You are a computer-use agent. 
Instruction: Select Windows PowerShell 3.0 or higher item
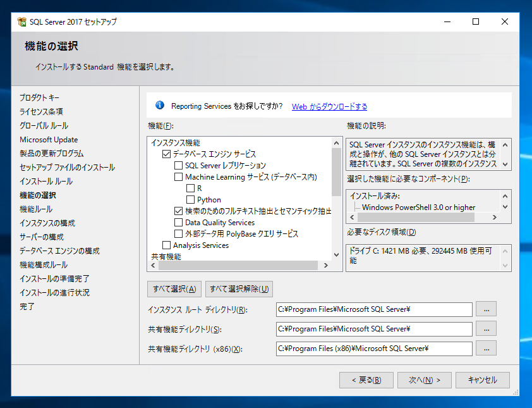click(x=418, y=207)
